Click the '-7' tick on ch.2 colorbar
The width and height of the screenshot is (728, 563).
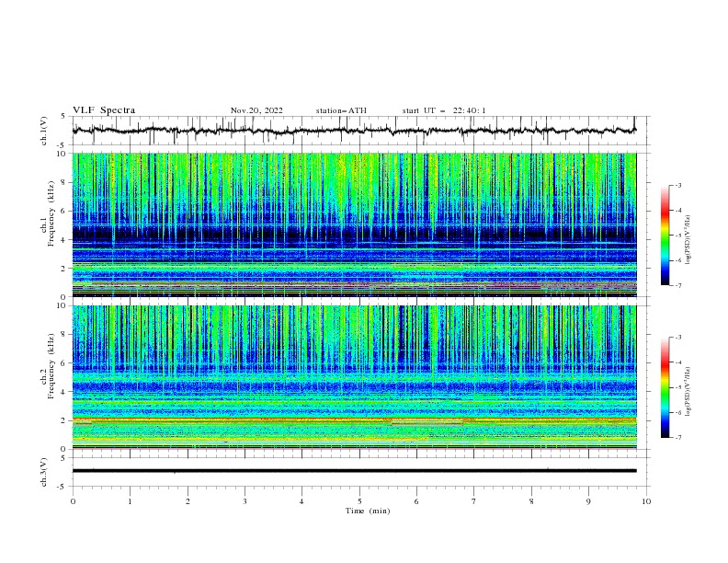click(x=677, y=438)
